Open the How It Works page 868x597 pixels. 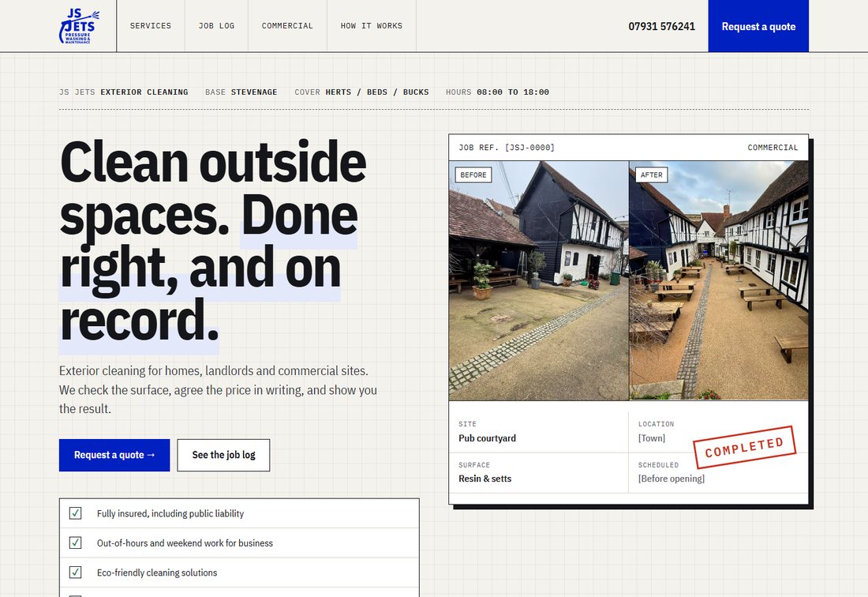pos(372,26)
